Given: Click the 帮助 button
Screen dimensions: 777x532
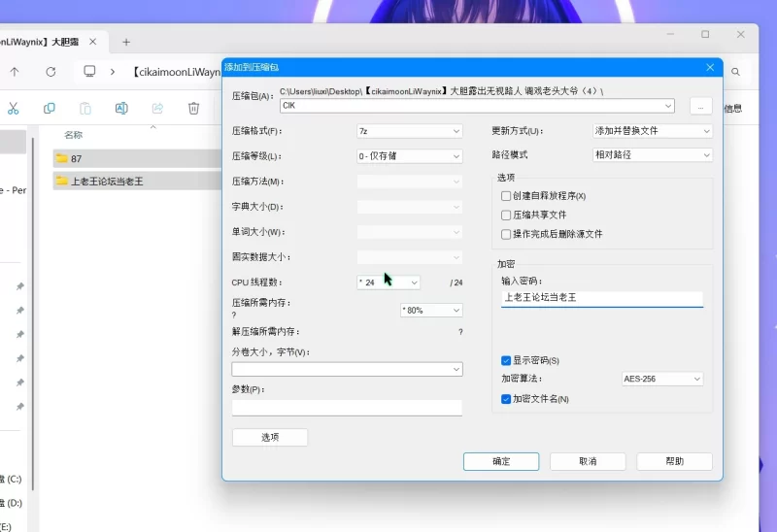Looking at the screenshot, I should coord(674,461).
